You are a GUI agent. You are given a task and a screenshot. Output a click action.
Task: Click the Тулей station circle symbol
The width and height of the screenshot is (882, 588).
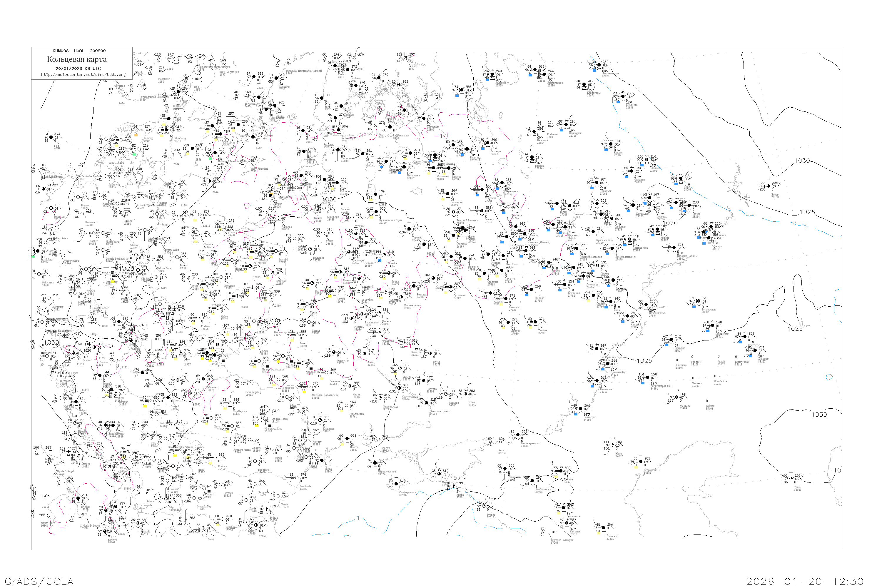click(x=791, y=479)
